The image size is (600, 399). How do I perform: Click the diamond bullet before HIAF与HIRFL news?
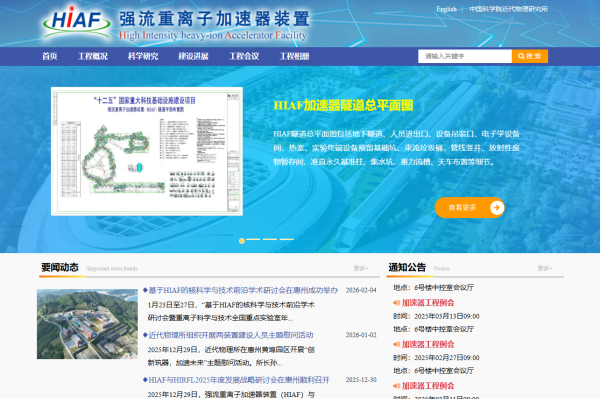point(145,380)
